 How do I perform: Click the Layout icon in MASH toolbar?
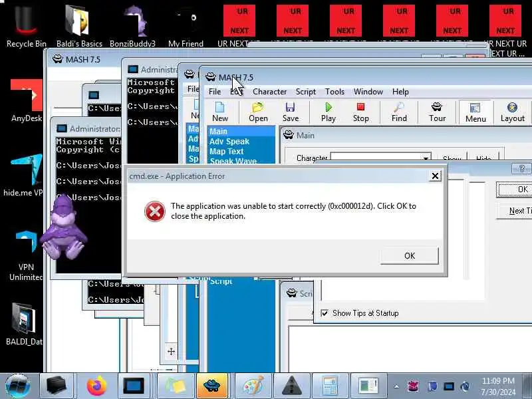[512, 112]
